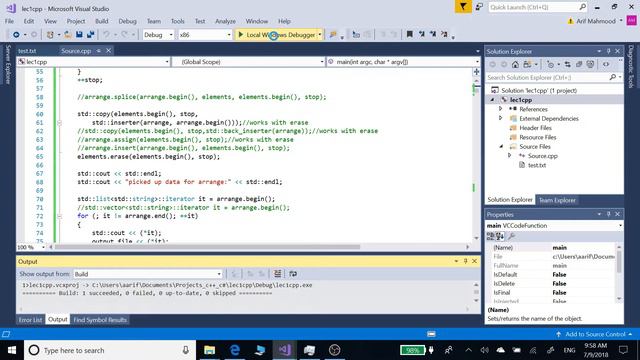Click the Save All toolbar icon

pos(90,35)
